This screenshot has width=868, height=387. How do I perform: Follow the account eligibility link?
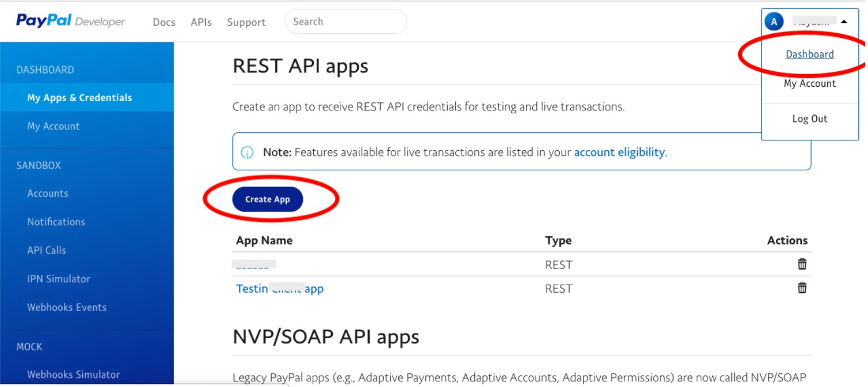point(619,152)
